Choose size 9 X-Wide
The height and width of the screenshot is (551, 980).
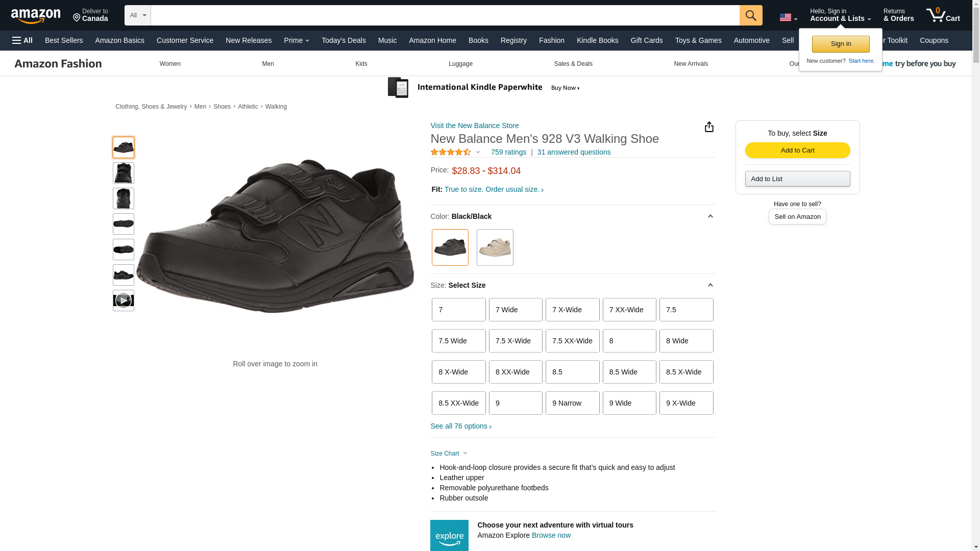686,403
